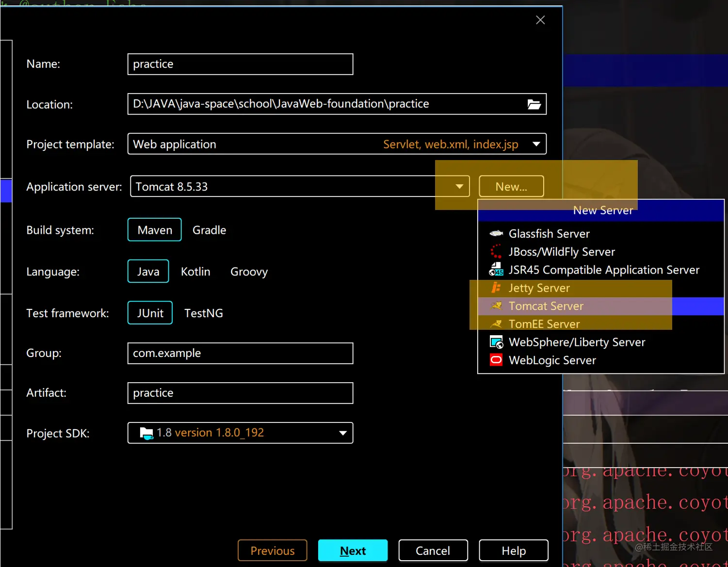Click the WebSphere/Liberty Server icon

pyautogui.click(x=496, y=342)
